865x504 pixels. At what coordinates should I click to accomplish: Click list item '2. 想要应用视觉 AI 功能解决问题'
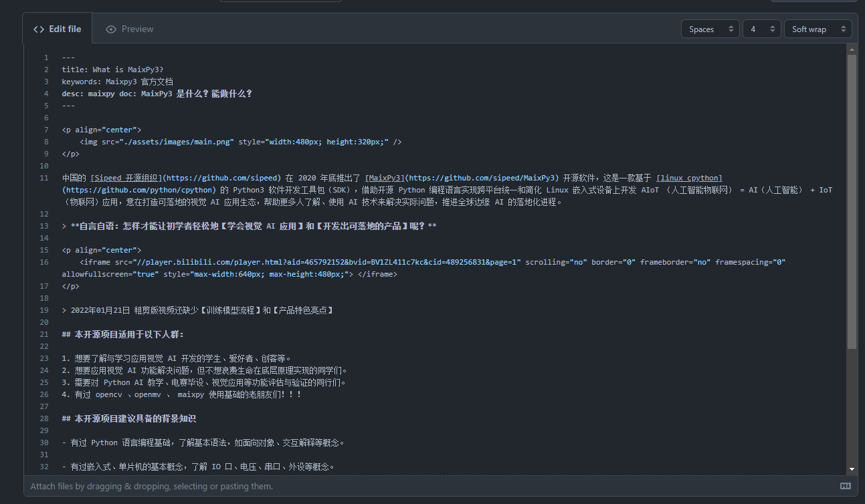click(205, 370)
